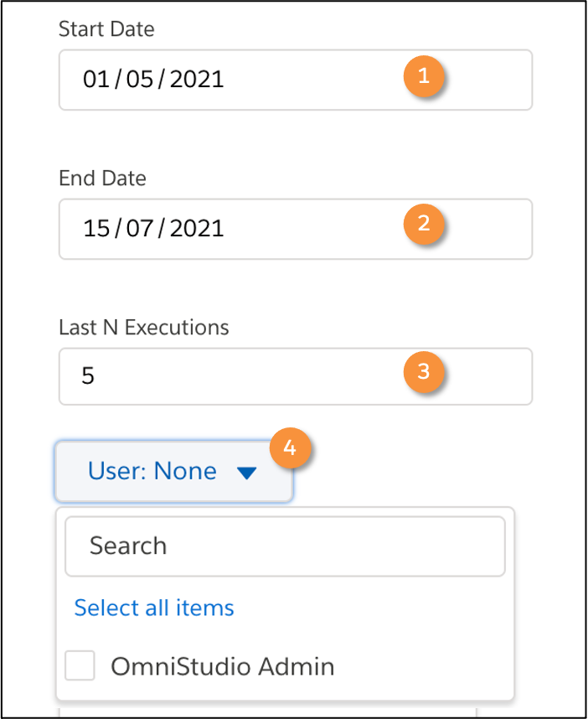Uncheck the checkbox next to OmniStudio Admin
Screen dimensions: 588x719
pyautogui.click(x=80, y=665)
